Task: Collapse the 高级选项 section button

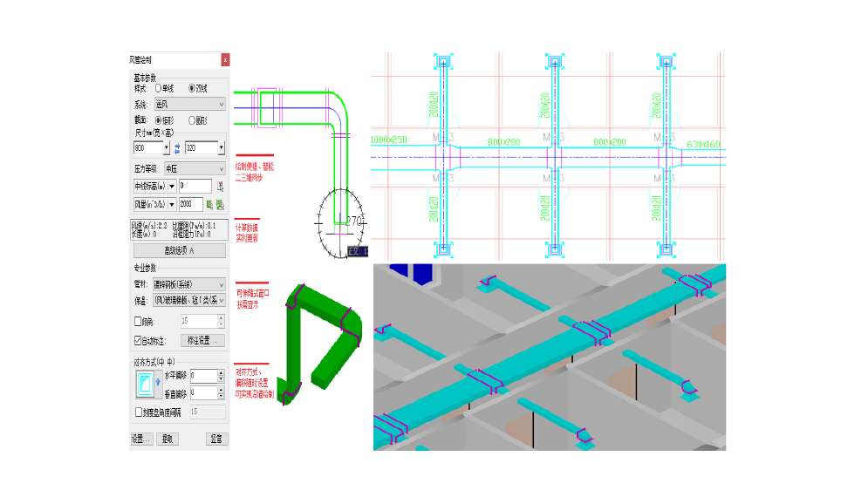Action: 179,250
